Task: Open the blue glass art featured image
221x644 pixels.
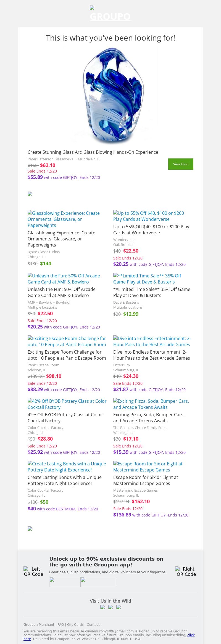Action: (110, 95)
